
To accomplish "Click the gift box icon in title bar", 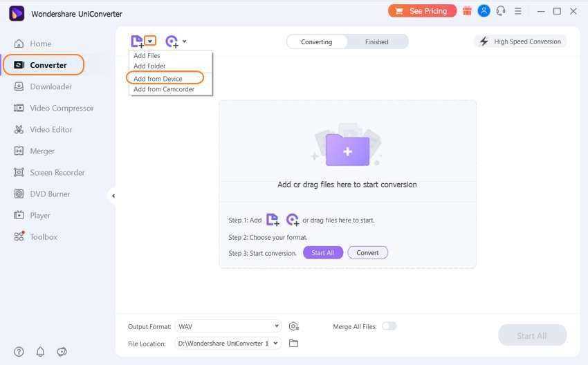I will (468, 11).
